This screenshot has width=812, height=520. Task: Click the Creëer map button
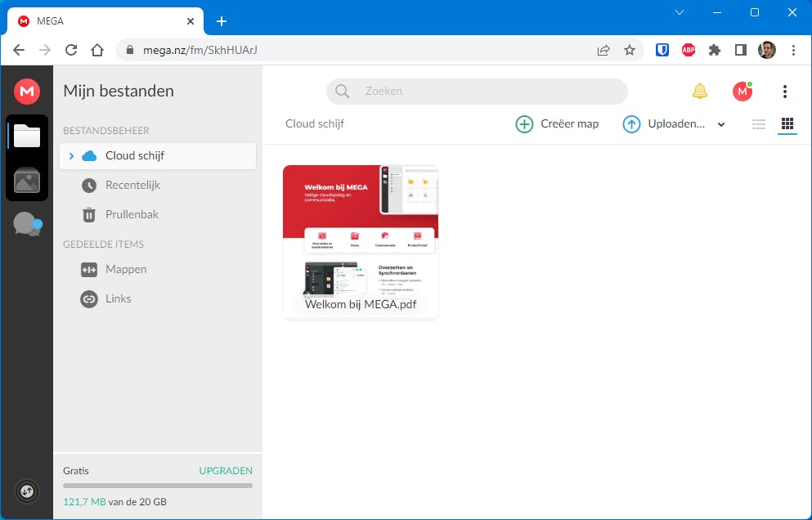coord(557,123)
